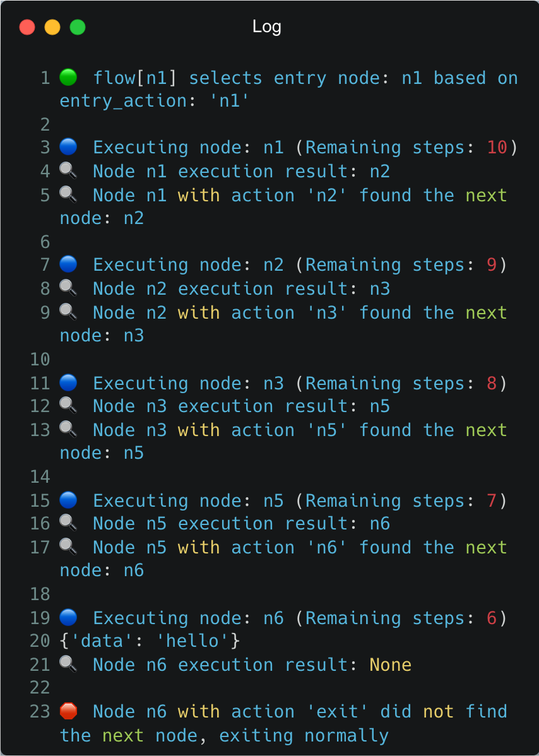The width and height of the screenshot is (539, 756).
Task: Click line number 15 in the gutter
Action: [x=40, y=500]
